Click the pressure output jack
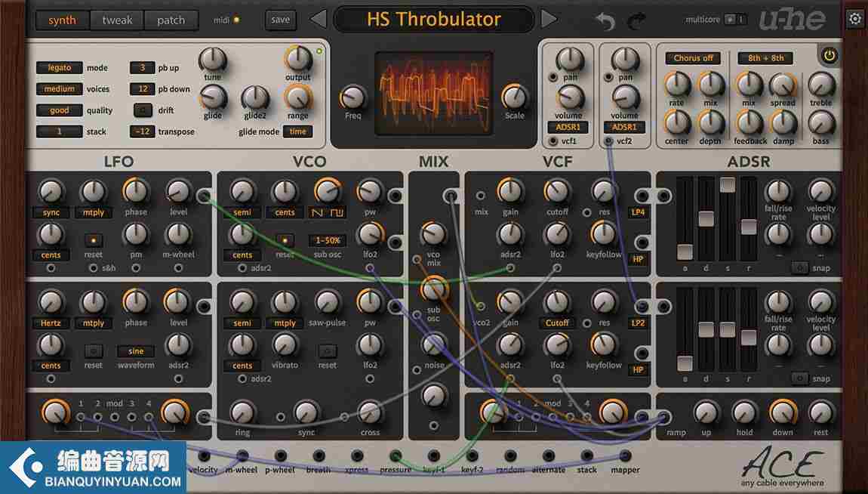Screen dimensions: 868x494 coord(396,455)
